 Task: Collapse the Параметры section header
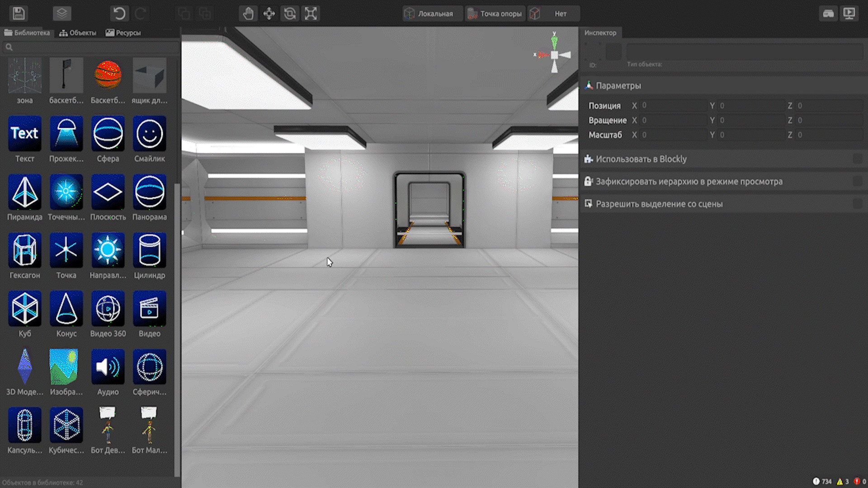point(618,85)
